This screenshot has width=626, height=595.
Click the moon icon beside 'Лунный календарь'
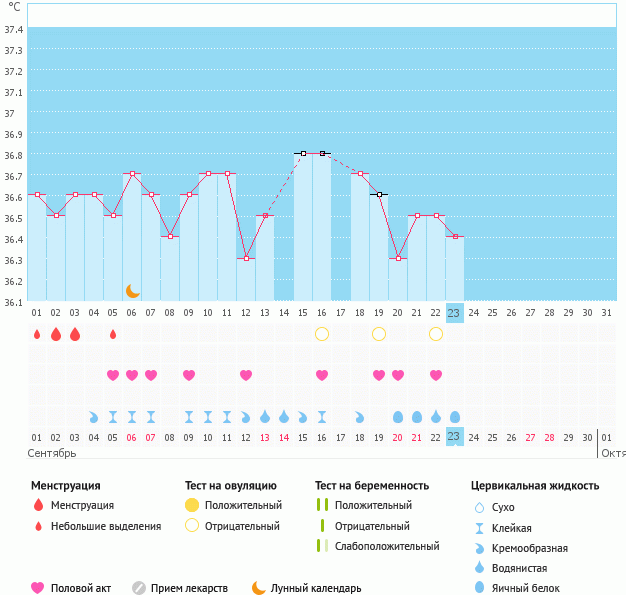(x=259, y=588)
